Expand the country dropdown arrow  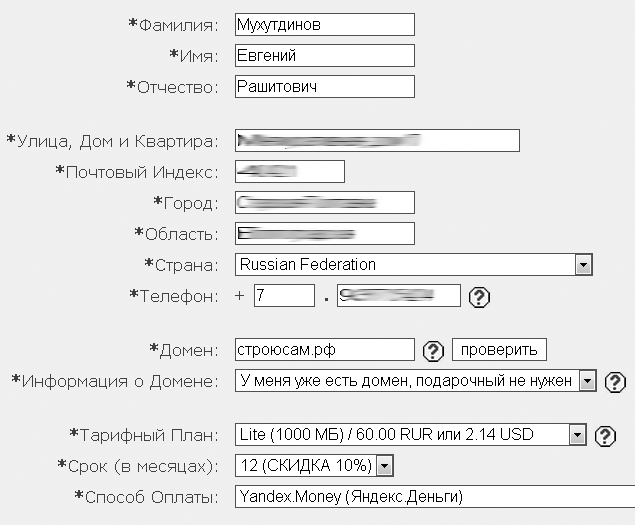[x=583, y=265]
